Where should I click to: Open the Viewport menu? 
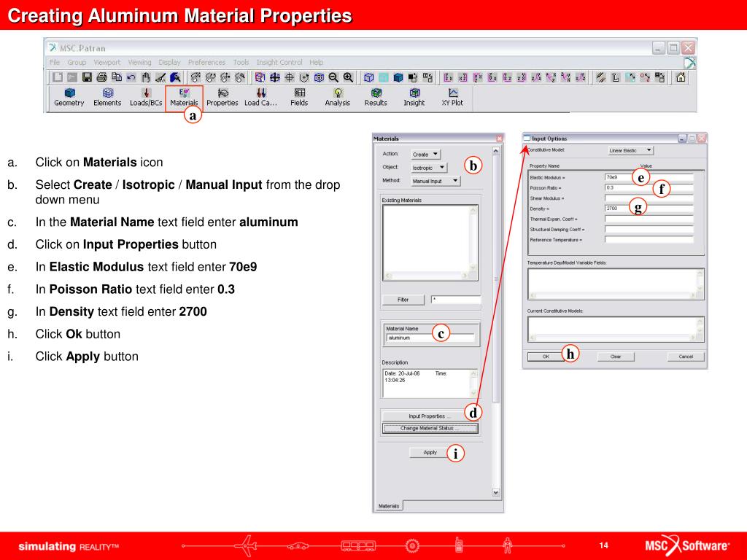107,63
